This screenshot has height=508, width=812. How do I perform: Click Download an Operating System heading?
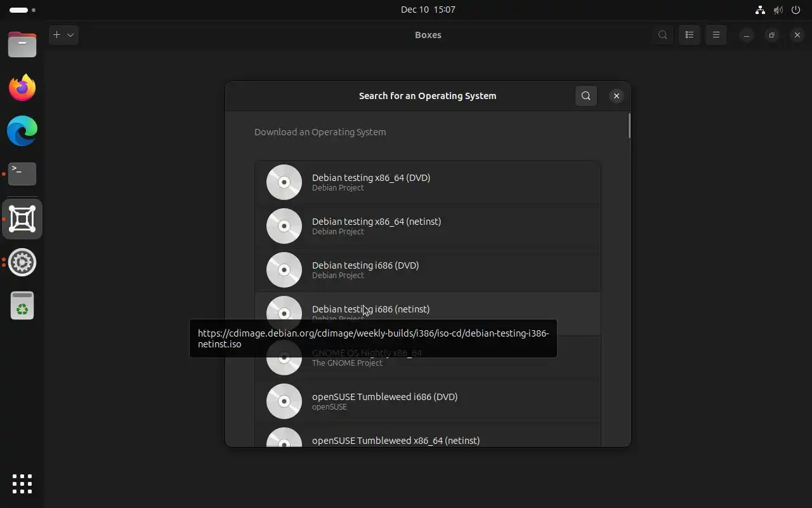click(320, 132)
